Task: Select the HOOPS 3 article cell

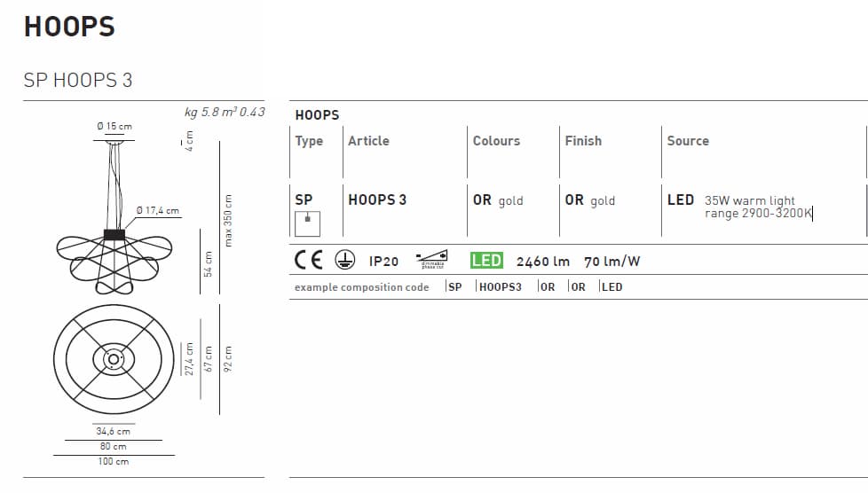Action: [x=377, y=200]
